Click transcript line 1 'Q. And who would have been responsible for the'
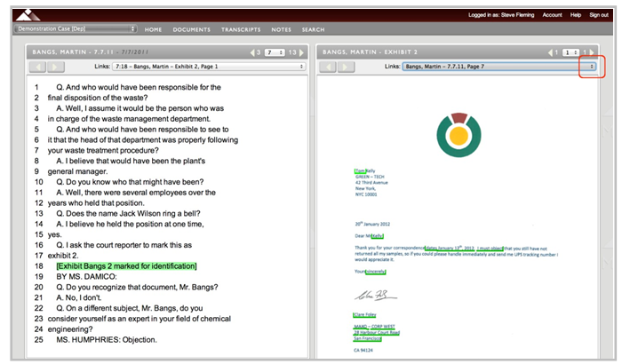622x364 pixels. pyautogui.click(x=139, y=87)
